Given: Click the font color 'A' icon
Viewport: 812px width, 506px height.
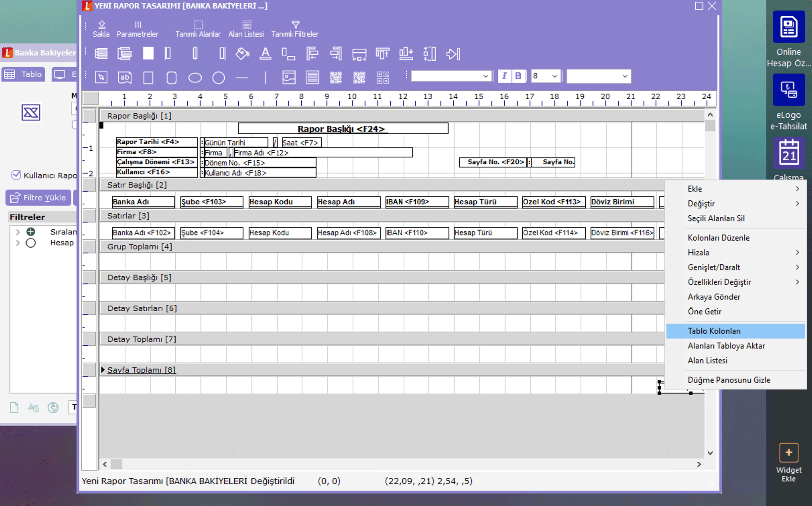Looking at the screenshot, I should 265,54.
